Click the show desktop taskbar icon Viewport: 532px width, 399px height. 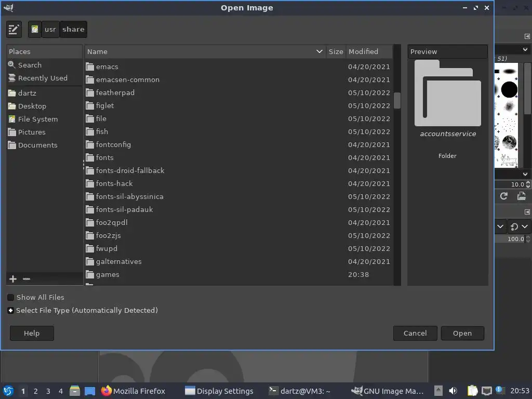pyautogui.click(x=90, y=391)
